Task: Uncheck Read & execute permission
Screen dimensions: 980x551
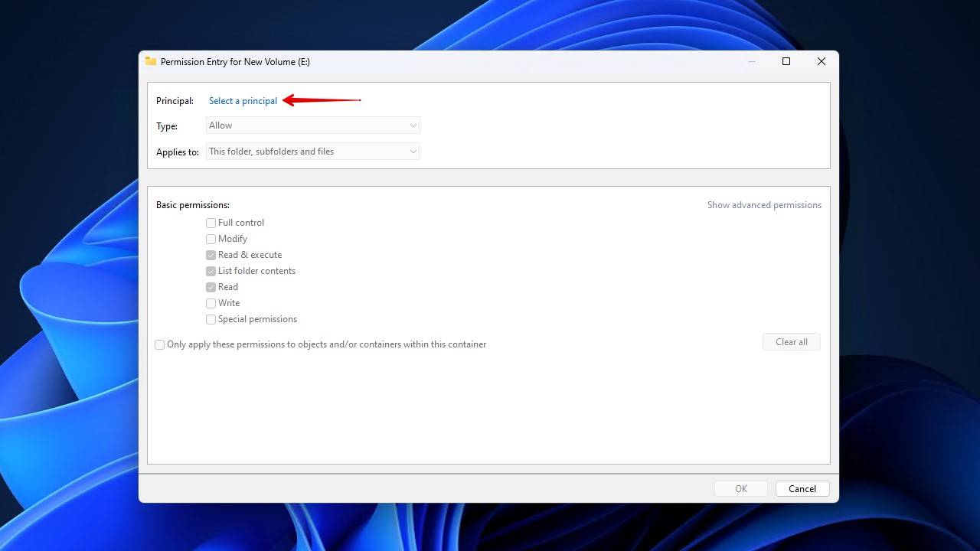Action: 211,255
